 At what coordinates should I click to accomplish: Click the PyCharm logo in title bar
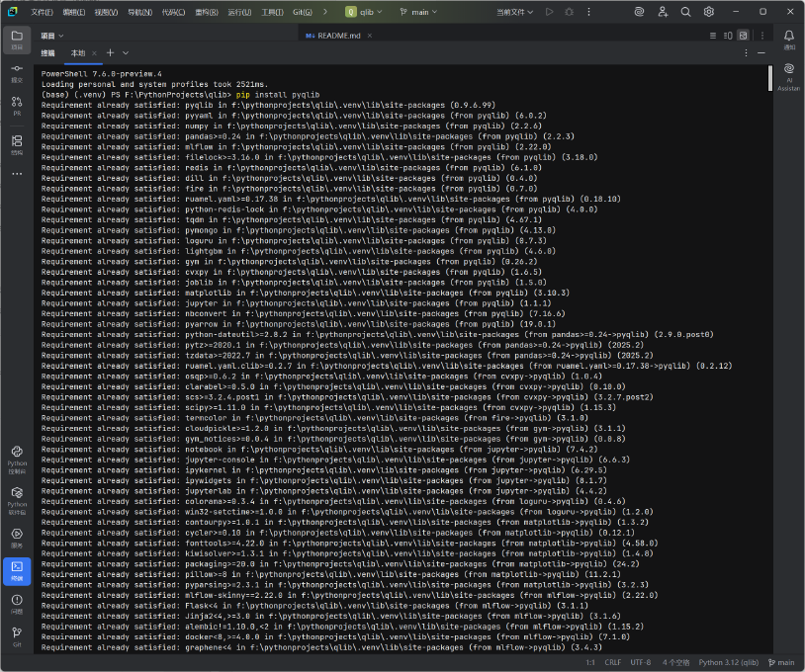coord(12,11)
